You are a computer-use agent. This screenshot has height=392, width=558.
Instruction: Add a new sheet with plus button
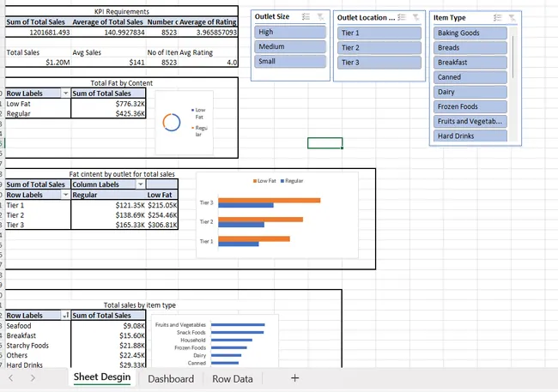[294, 378]
